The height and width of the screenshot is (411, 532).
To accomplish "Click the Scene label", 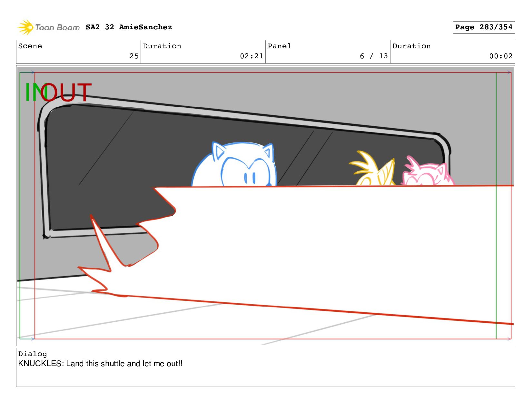I will 30,46.
